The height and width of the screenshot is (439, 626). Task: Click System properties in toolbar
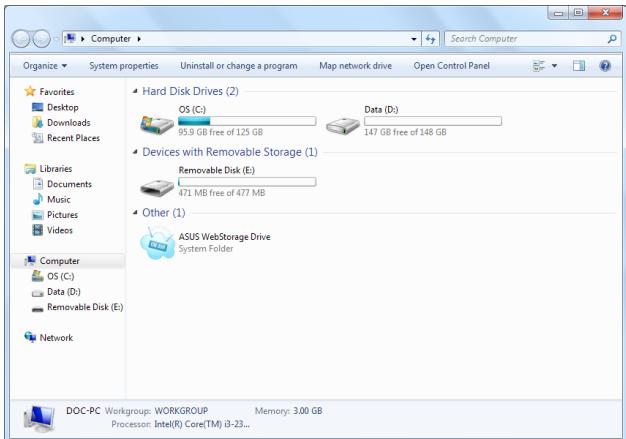124,66
